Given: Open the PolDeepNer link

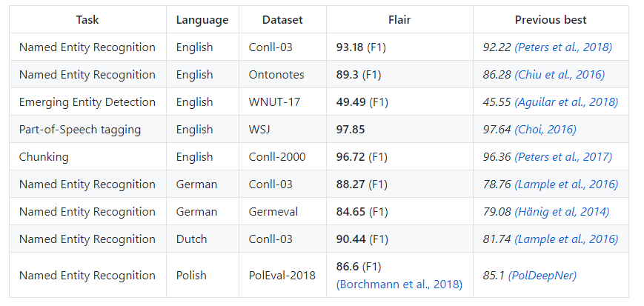Looking at the screenshot, I should [542, 276].
